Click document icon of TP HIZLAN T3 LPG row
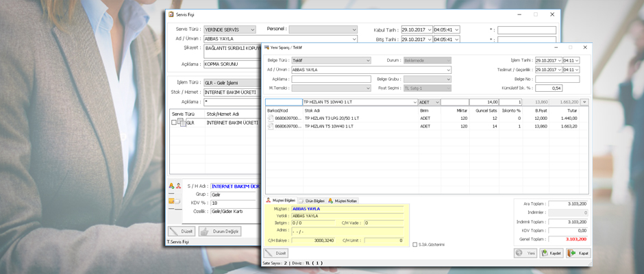 point(270,119)
